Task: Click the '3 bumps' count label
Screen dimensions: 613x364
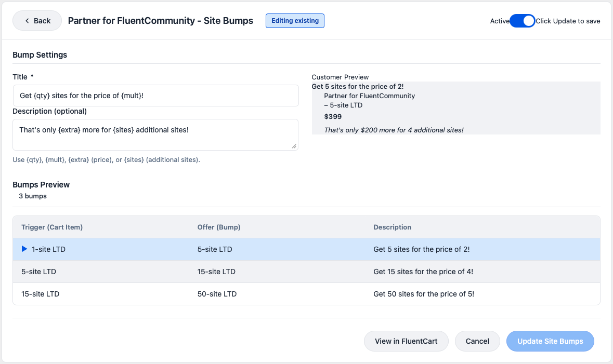Action: 33,196
